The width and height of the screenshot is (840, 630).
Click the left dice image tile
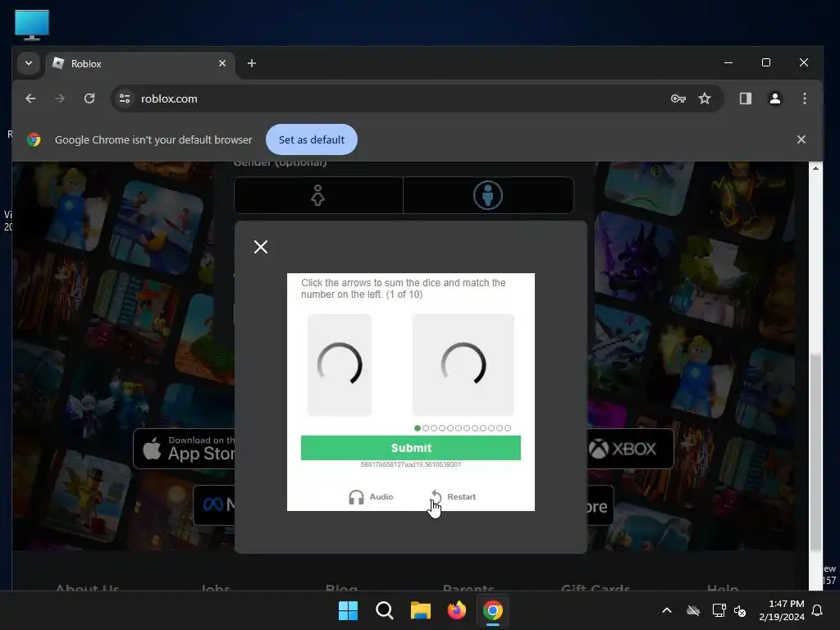[340, 365]
